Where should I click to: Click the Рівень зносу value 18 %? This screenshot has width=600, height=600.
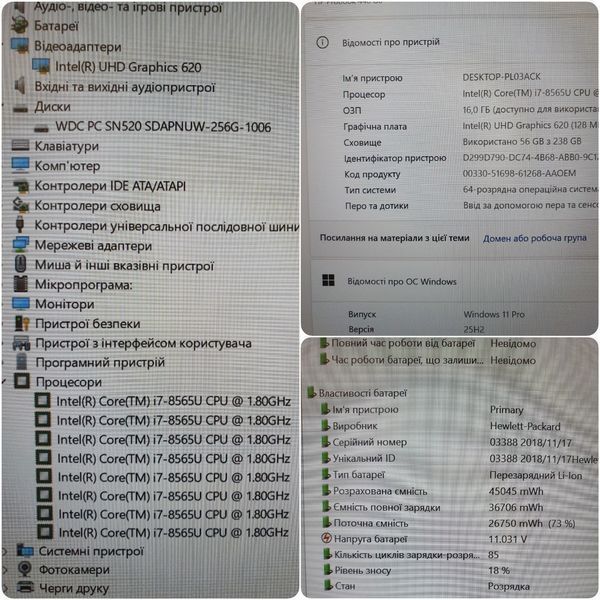point(499,571)
